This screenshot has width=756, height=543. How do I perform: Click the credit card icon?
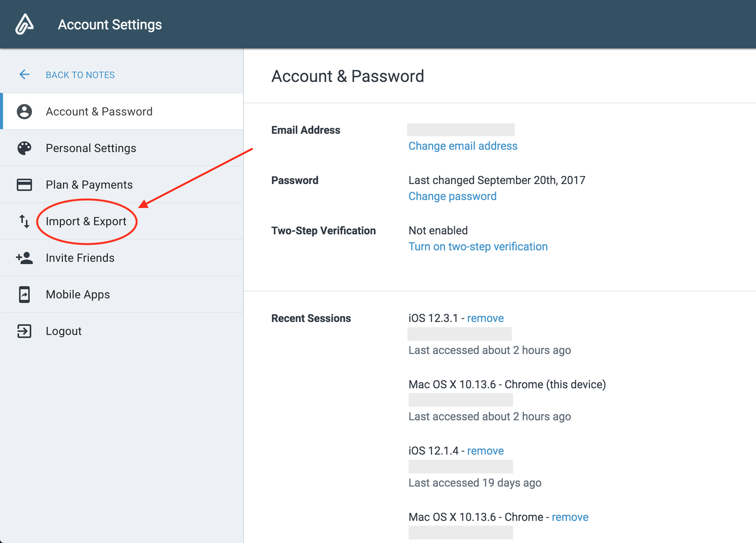pyautogui.click(x=24, y=185)
